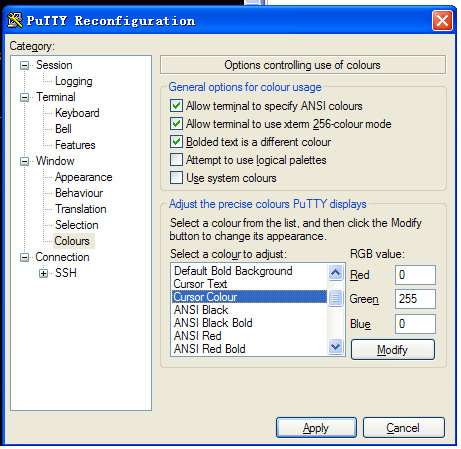
Task: Close the PuTTY Reconfiguration dialog
Action: [442, 21]
